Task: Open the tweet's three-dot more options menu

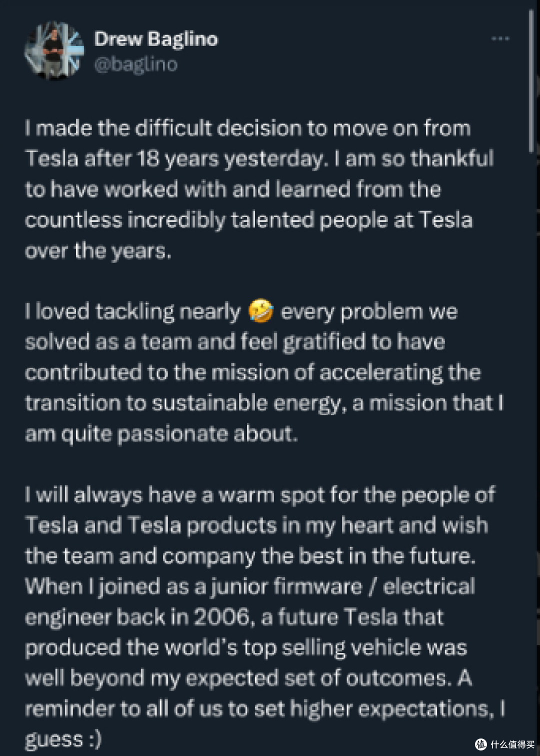Action: (x=500, y=39)
